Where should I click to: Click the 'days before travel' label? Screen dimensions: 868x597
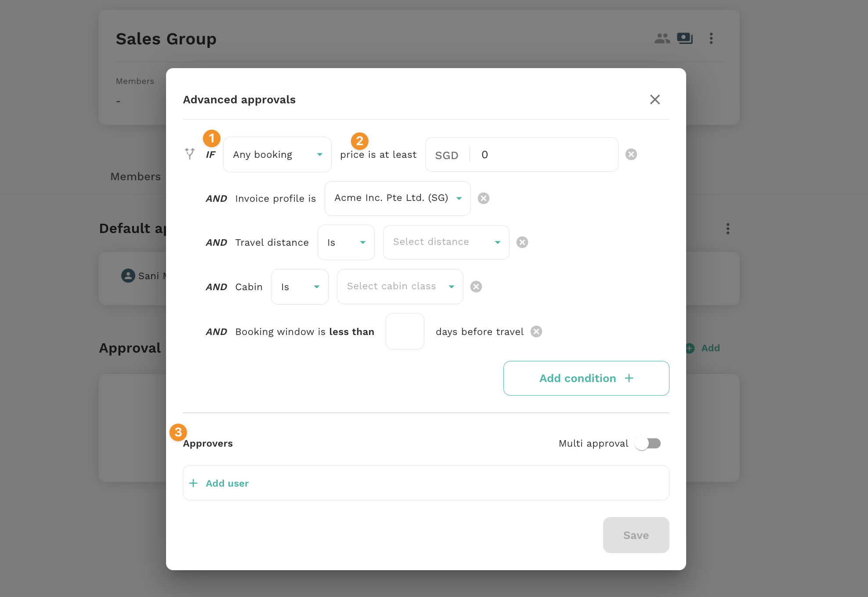480,332
